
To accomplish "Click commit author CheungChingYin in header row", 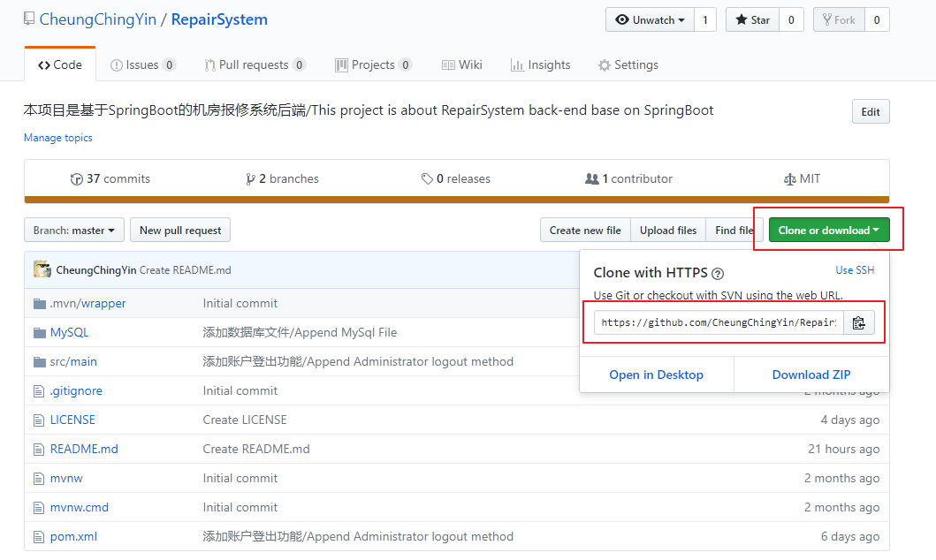I will pyautogui.click(x=96, y=270).
